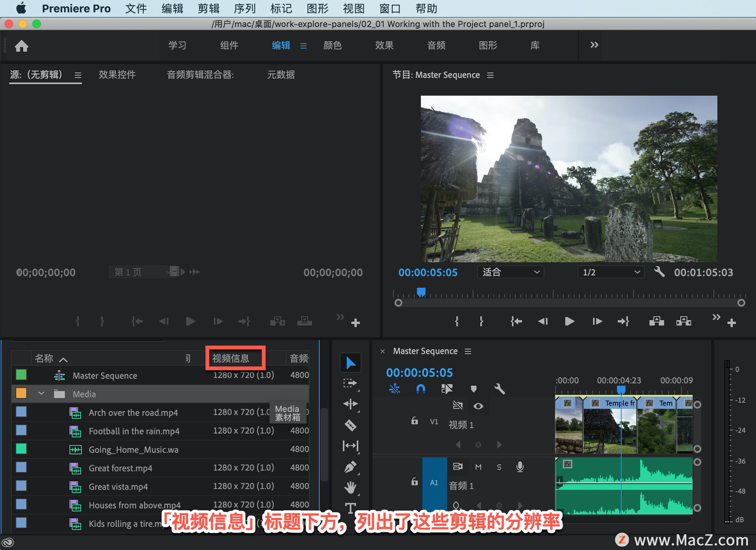Open Source panel menu
Image resolution: width=756 pixels, height=550 pixels.
tap(78, 75)
